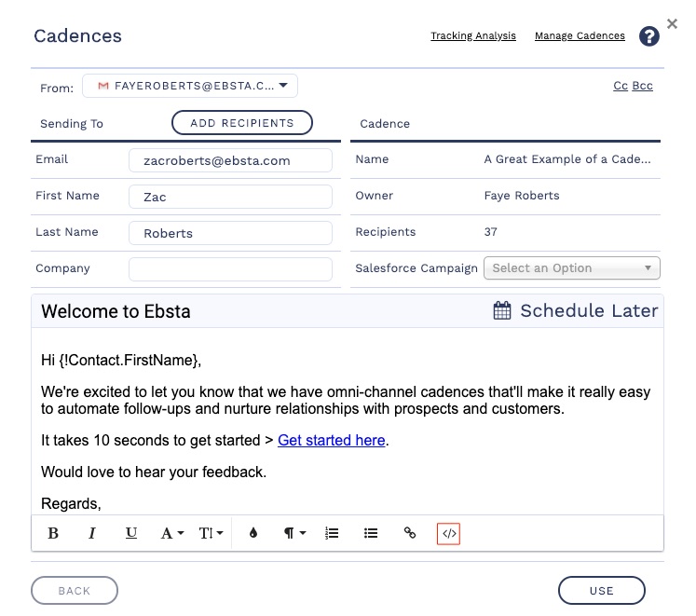Open the paragraph format dropdown
The width and height of the screenshot is (696, 616).
(x=295, y=533)
